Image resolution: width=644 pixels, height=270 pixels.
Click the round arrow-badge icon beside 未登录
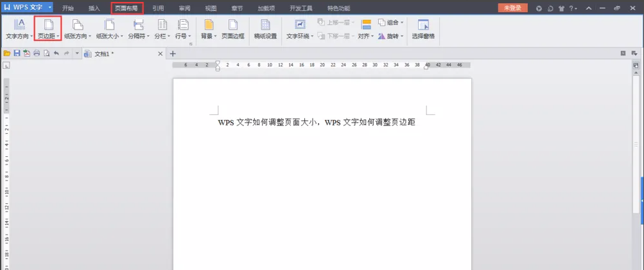(539, 8)
